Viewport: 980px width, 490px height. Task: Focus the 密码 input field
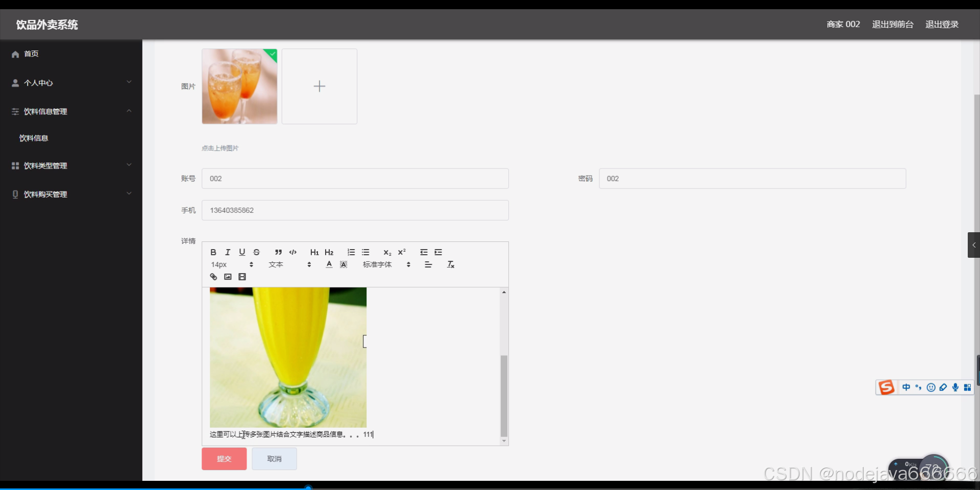point(752,179)
